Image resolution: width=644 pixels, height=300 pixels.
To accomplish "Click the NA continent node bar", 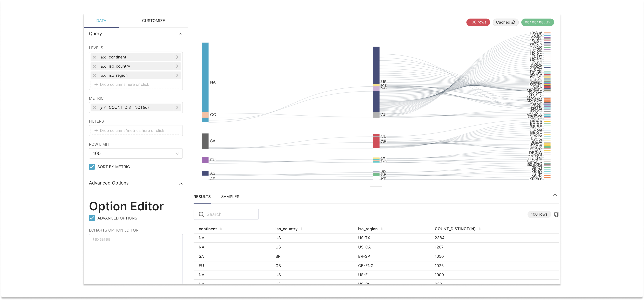I will (x=205, y=77).
